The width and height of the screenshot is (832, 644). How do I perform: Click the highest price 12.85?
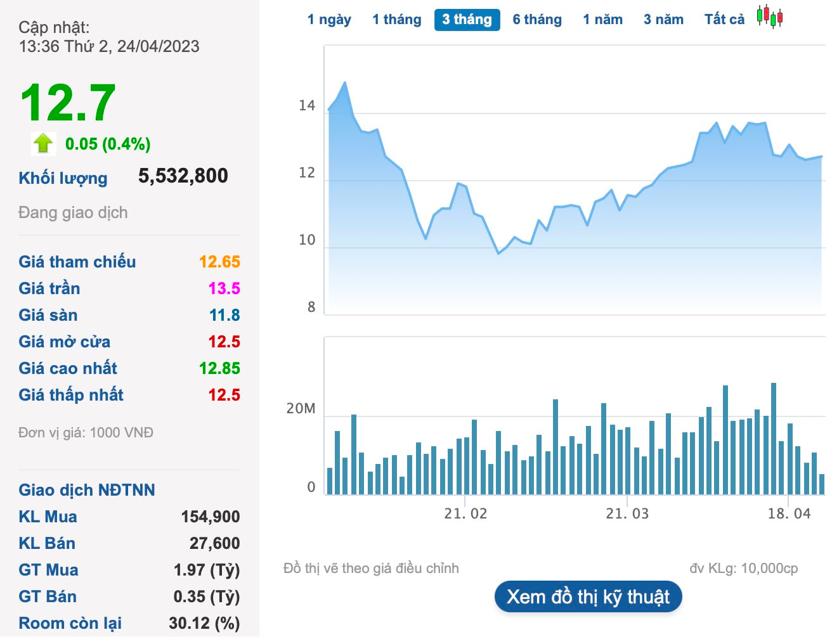[x=219, y=368]
